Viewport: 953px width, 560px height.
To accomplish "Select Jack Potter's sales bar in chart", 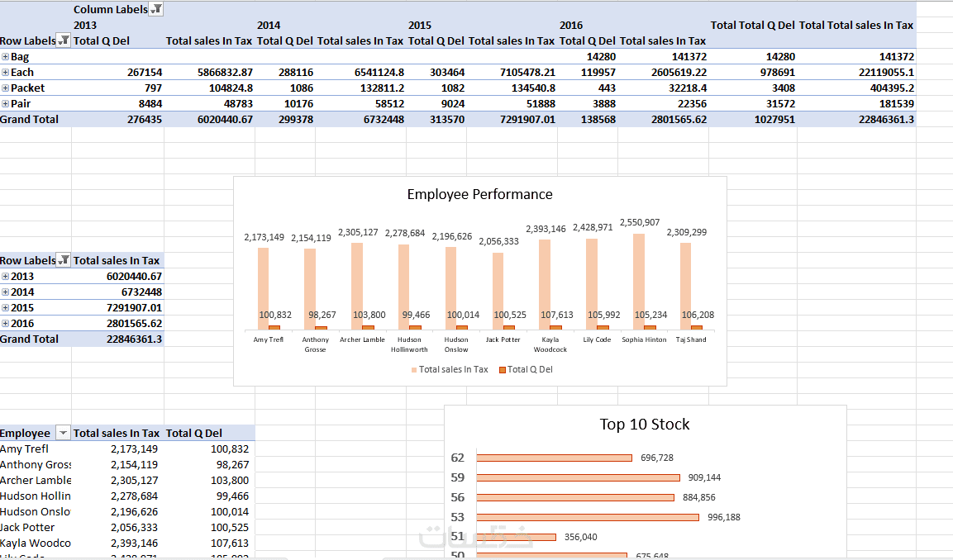I will [498, 291].
